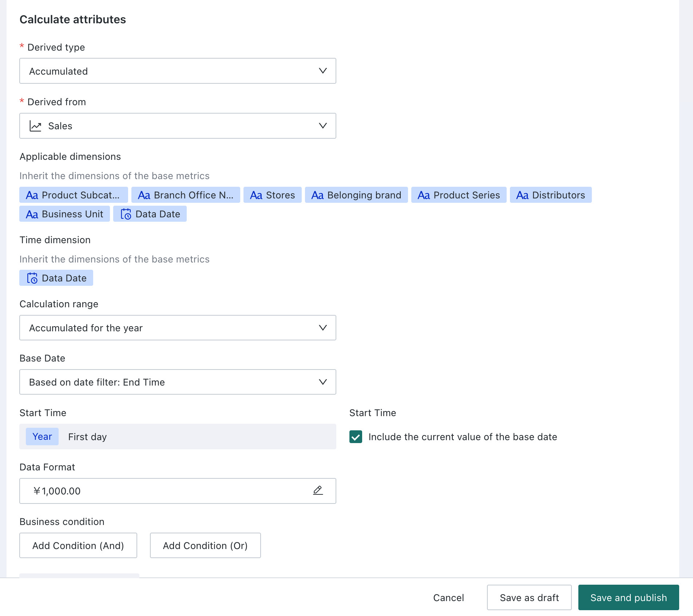Save the metric as draft
The width and height of the screenshot is (693, 616).
coord(529,597)
